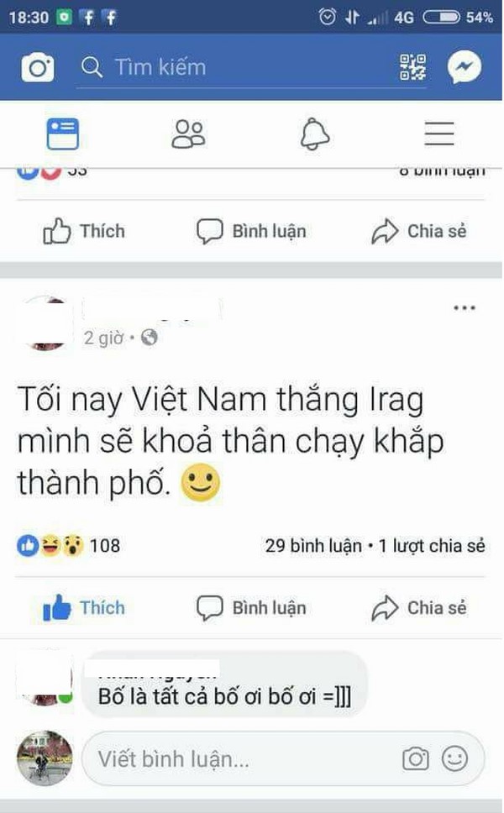
Task: Share the upper post with Chia sẻ
Action: (419, 231)
